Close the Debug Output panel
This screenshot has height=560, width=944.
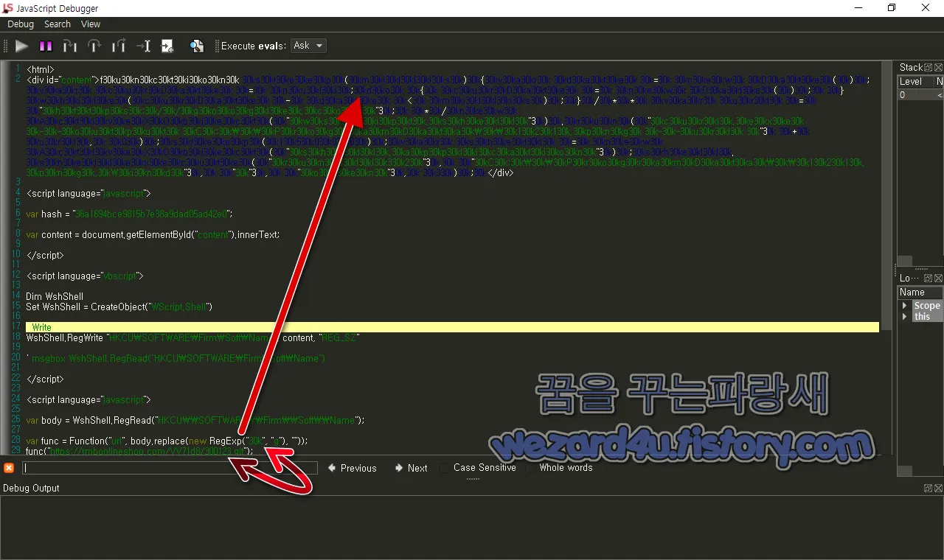point(938,488)
